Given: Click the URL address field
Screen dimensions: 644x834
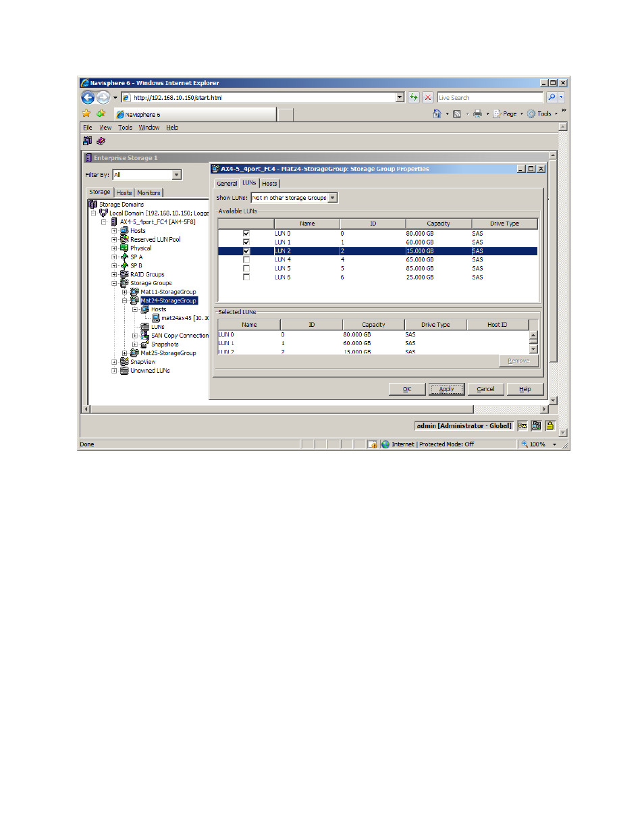Looking at the screenshot, I should tap(263, 97).
